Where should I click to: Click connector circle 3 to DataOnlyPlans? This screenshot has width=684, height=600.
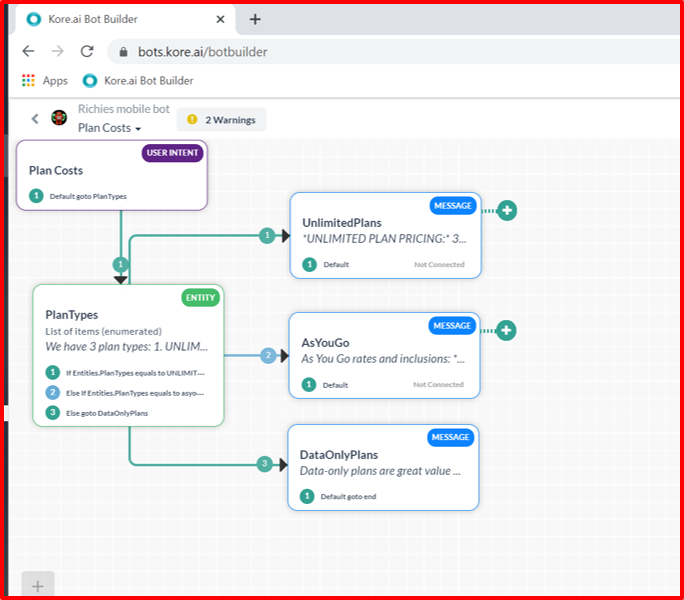pyautogui.click(x=264, y=464)
